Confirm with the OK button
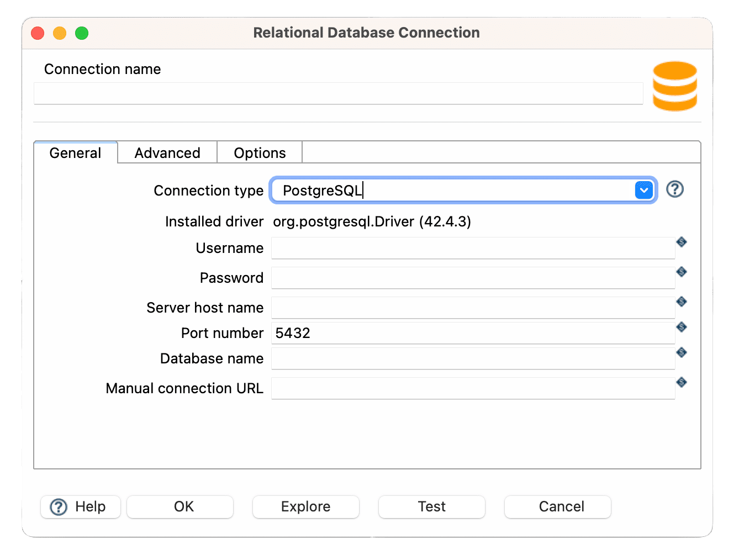Image resolution: width=739 pixels, height=560 pixels. click(x=180, y=506)
